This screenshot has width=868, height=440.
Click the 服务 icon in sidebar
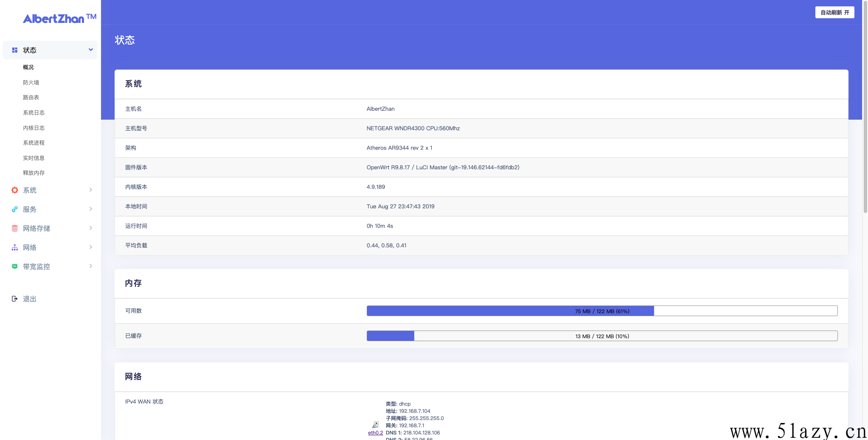pyautogui.click(x=15, y=209)
